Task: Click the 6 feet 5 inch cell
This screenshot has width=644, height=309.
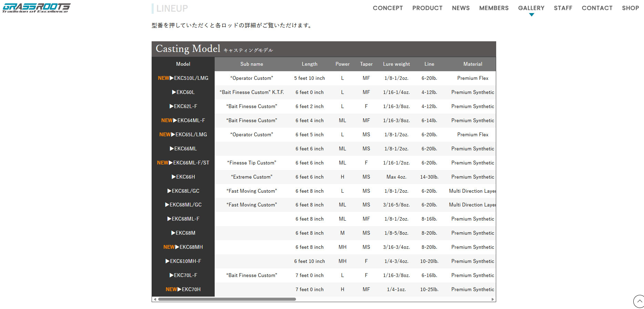Action: point(309,135)
